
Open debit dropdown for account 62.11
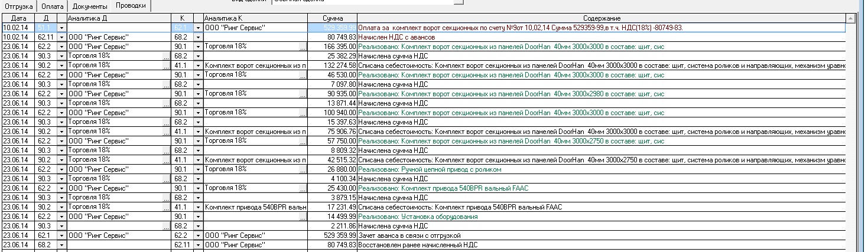(61, 37)
